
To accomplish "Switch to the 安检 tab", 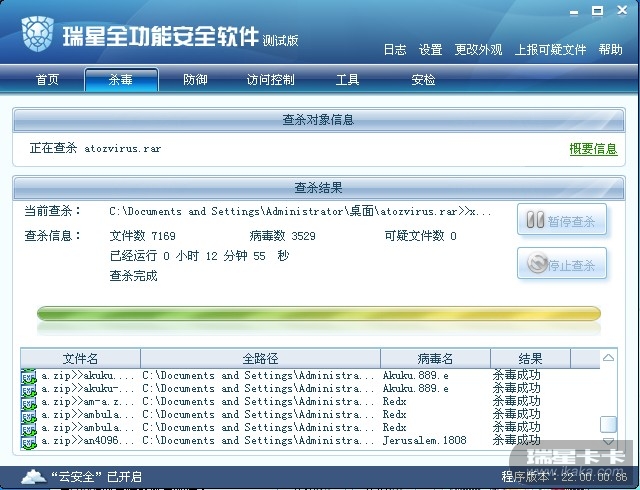I will (423, 79).
